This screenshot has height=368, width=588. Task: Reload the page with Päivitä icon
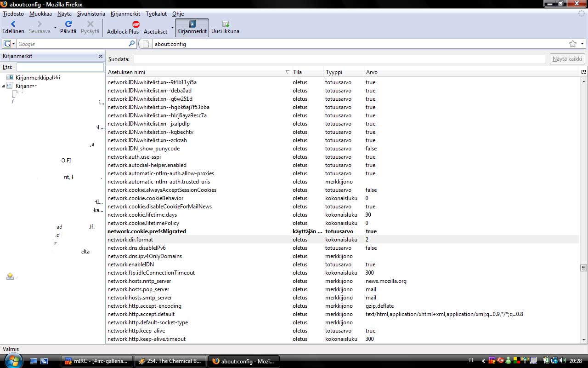[68, 24]
